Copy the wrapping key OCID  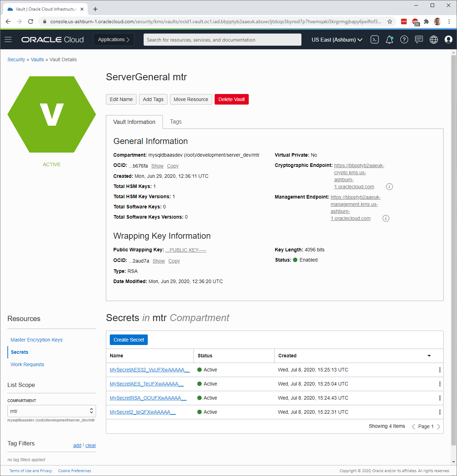click(174, 261)
